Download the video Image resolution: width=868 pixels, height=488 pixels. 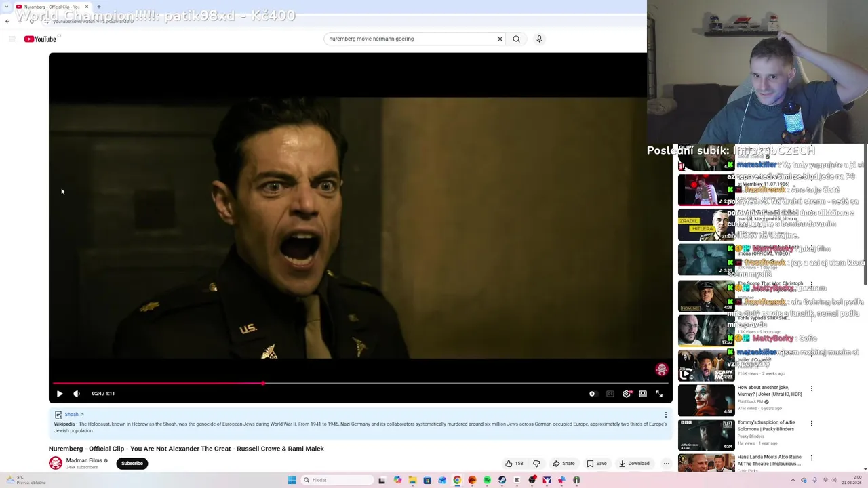pyautogui.click(x=634, y=464)
